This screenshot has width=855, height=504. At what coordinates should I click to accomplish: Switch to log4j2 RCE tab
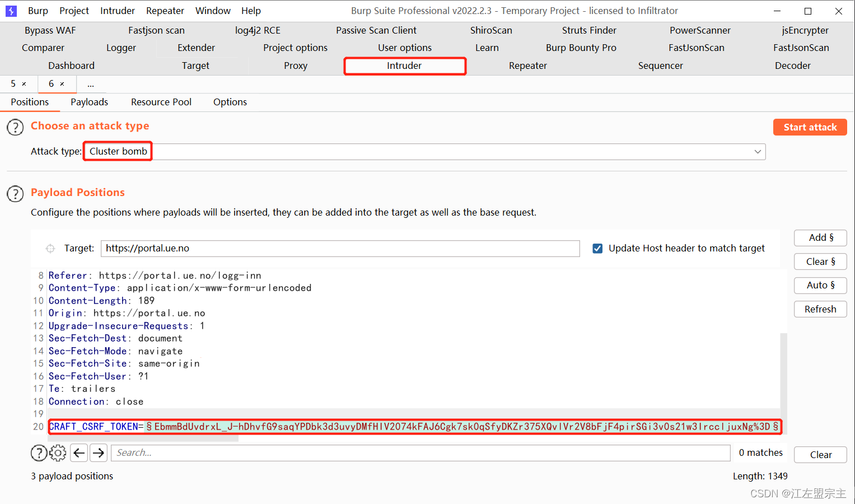click(x=258, y=30)
